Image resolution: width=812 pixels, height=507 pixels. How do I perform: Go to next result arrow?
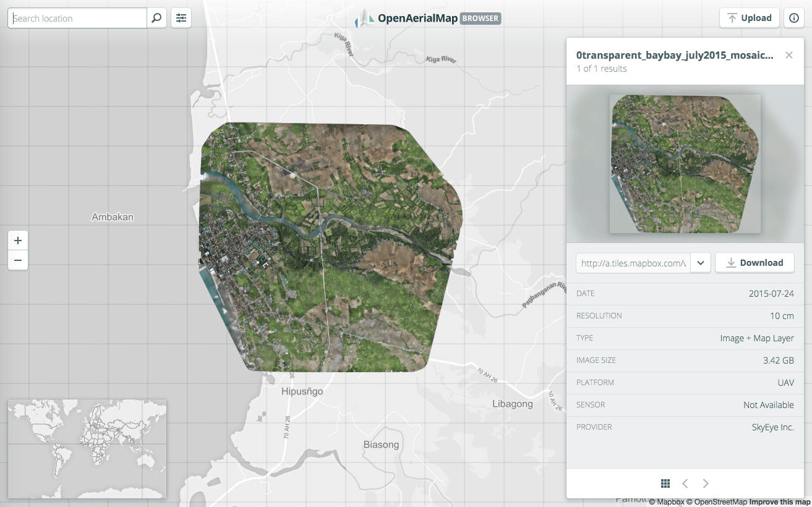tap(706, 483)
